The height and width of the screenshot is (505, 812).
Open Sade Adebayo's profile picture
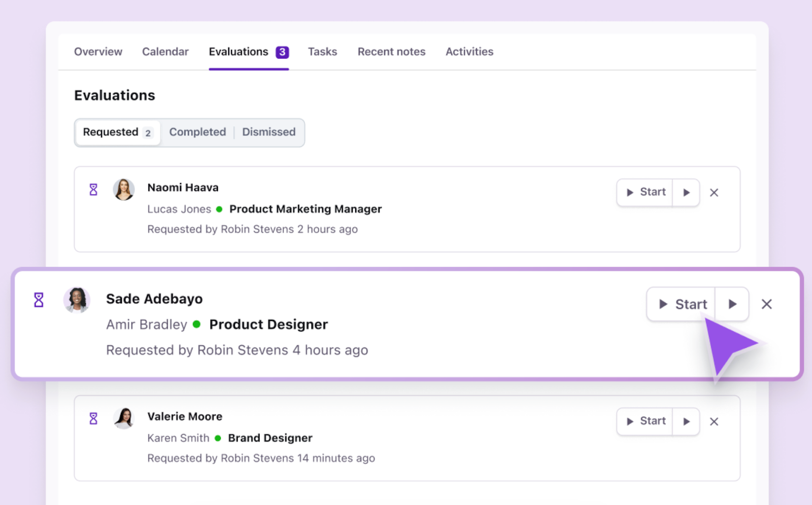click(77, 300)
